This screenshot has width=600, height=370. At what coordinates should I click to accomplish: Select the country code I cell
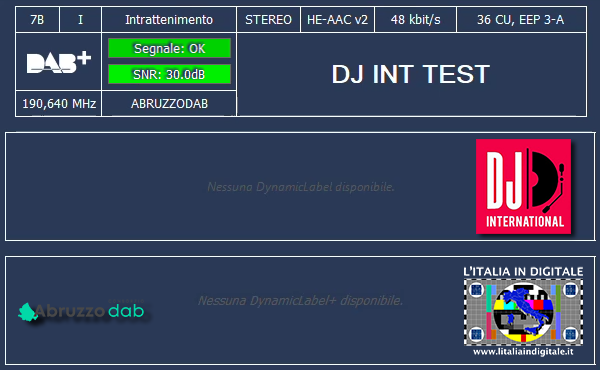[80, 20]
